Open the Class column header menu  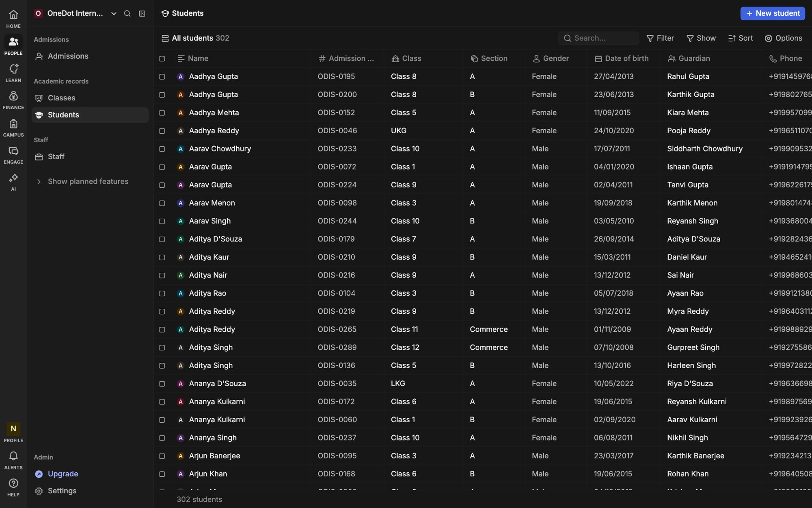406,59
